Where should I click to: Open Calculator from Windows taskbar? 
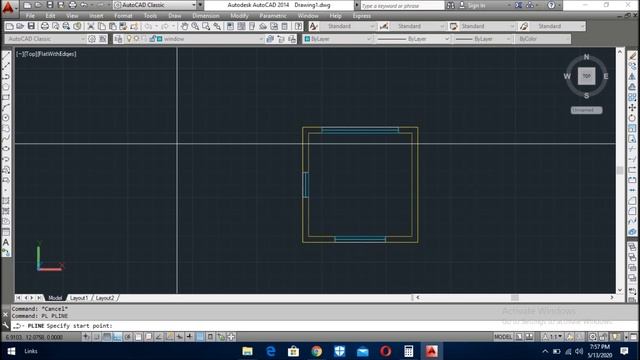coord(409,351)
